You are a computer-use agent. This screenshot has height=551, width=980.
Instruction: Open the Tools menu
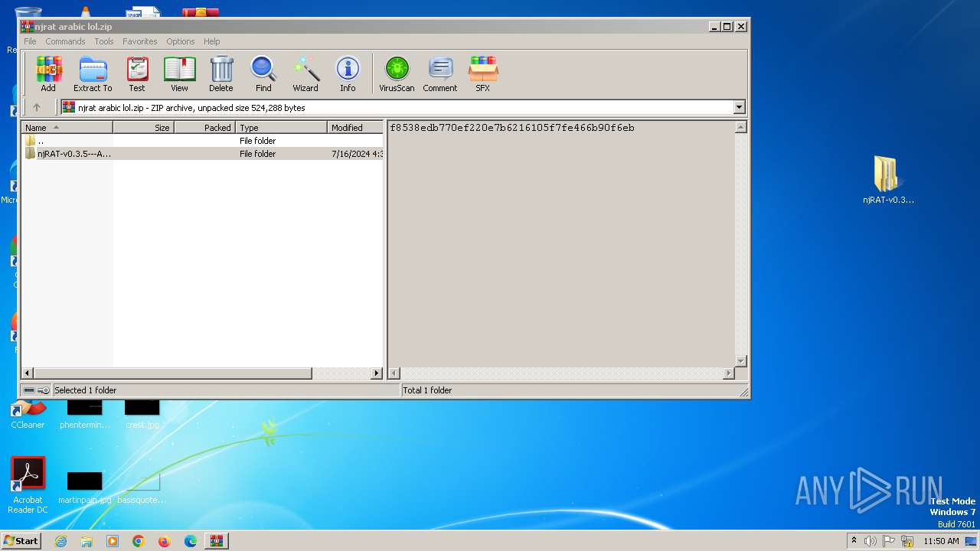pos(104,41)
